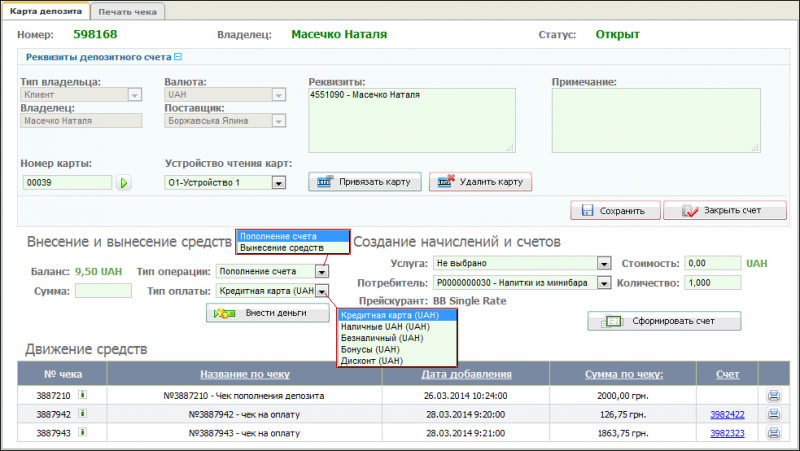Click the Привязать карту button
Image resolution: width=800 pixels, height=451 pixels.
[363, 182]
